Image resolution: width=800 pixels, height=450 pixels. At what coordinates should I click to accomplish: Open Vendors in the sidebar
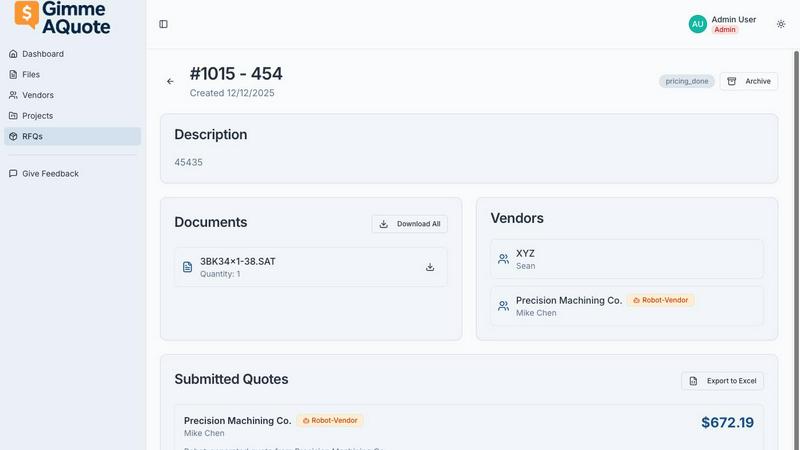(72, 95)
